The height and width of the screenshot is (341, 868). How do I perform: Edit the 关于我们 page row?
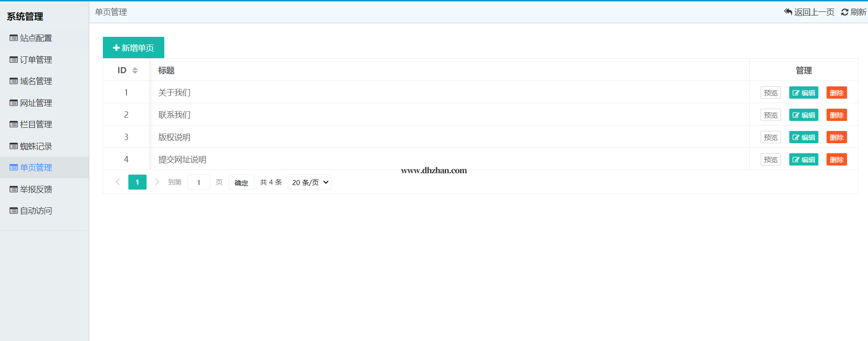(803, 93)
